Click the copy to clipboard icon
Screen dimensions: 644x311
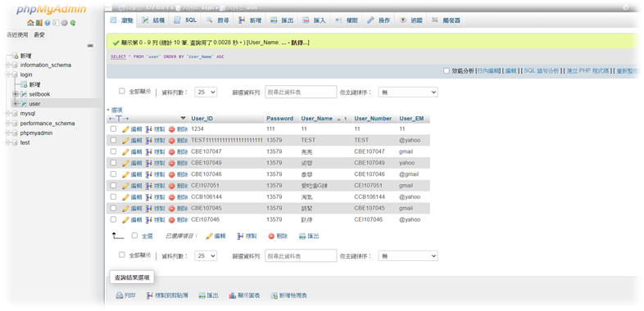point(150,295)
